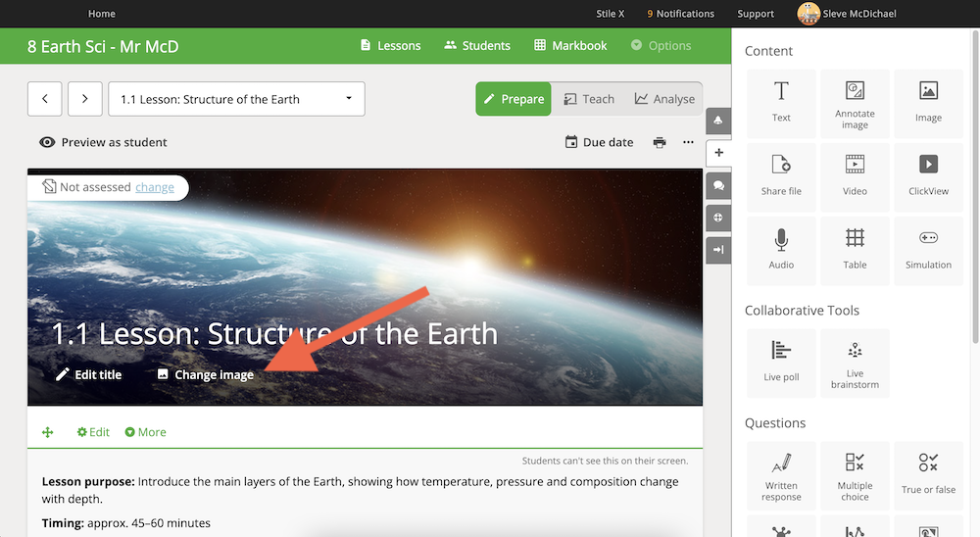Open the Share file content option

click(x=781, y=177)
